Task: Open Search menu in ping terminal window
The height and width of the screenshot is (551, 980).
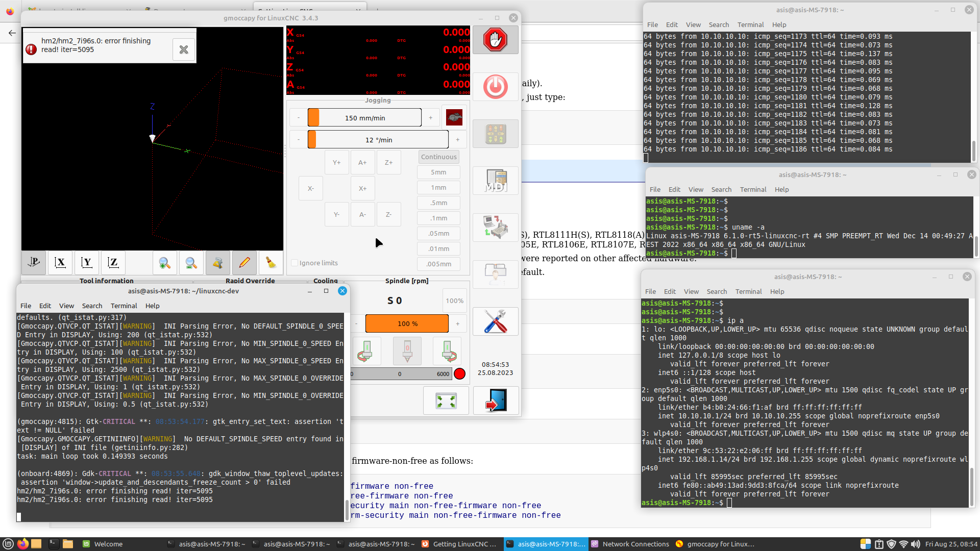Action: pos(719,24)
